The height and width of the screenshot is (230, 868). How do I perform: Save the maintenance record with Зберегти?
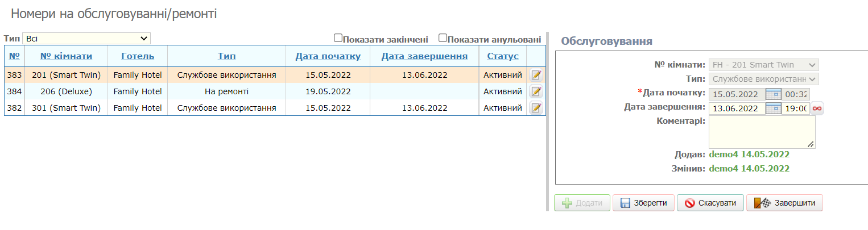(x=643, y=203)
